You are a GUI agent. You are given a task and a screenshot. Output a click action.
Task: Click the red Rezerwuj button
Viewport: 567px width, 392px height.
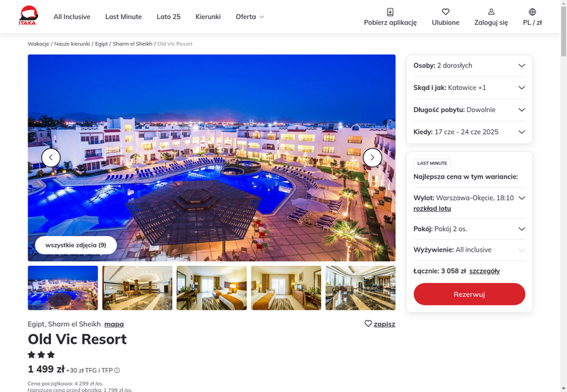point(469,294)
